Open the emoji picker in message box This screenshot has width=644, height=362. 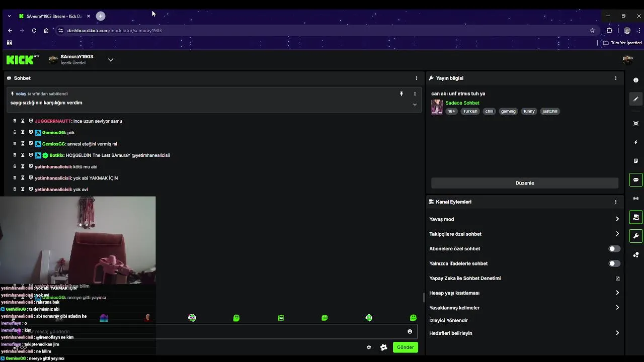[x=410, y=331]
